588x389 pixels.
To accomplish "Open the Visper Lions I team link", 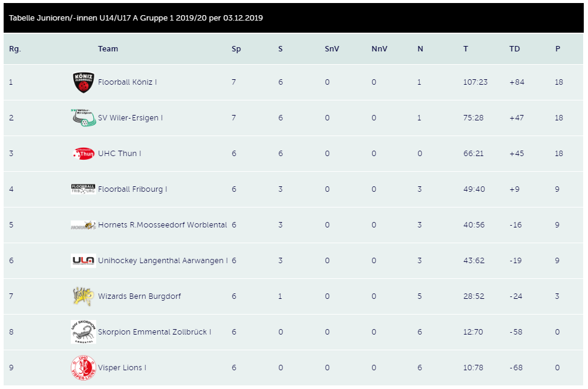I will pos(122,368).
